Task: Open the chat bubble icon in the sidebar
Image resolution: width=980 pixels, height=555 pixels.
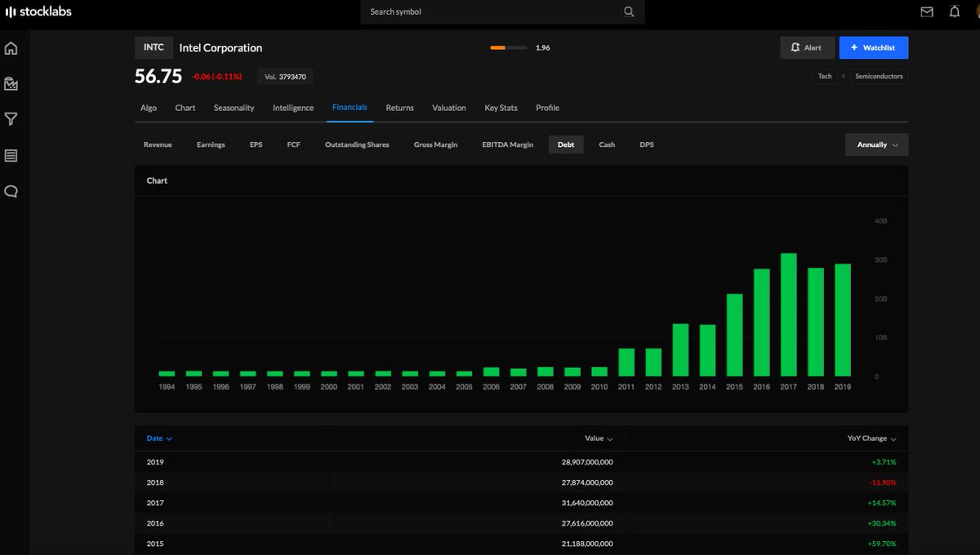Action: point(11,192)
